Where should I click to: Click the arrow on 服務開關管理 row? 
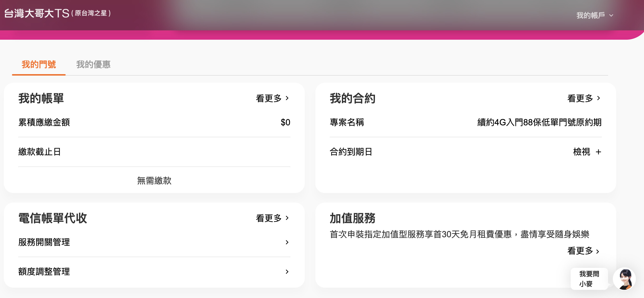point(287,242)
